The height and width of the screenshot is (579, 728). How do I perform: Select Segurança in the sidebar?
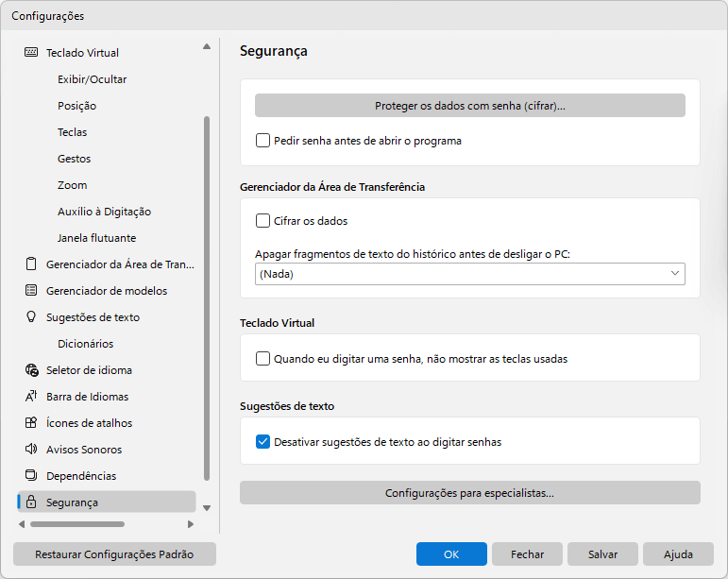pos(107,502)
